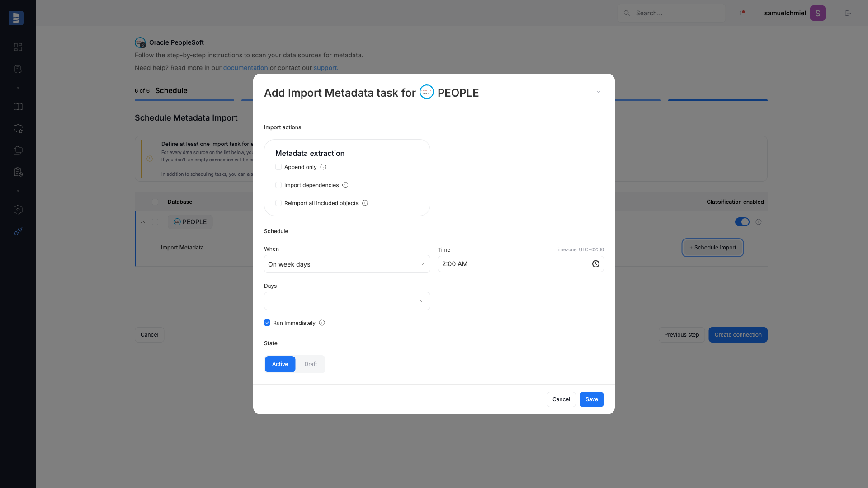
Task: Open the hexagon settings icon in sidebar
Action: click(x=18, y=210)
